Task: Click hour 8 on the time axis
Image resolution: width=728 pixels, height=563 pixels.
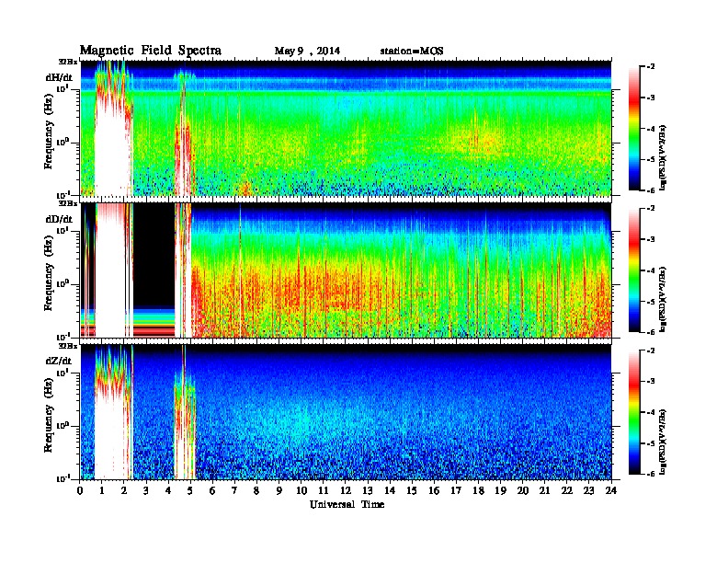Action: (x=256, y=491)
